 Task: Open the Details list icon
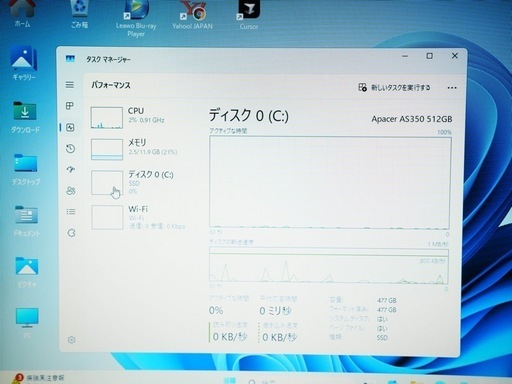[71, 212]
